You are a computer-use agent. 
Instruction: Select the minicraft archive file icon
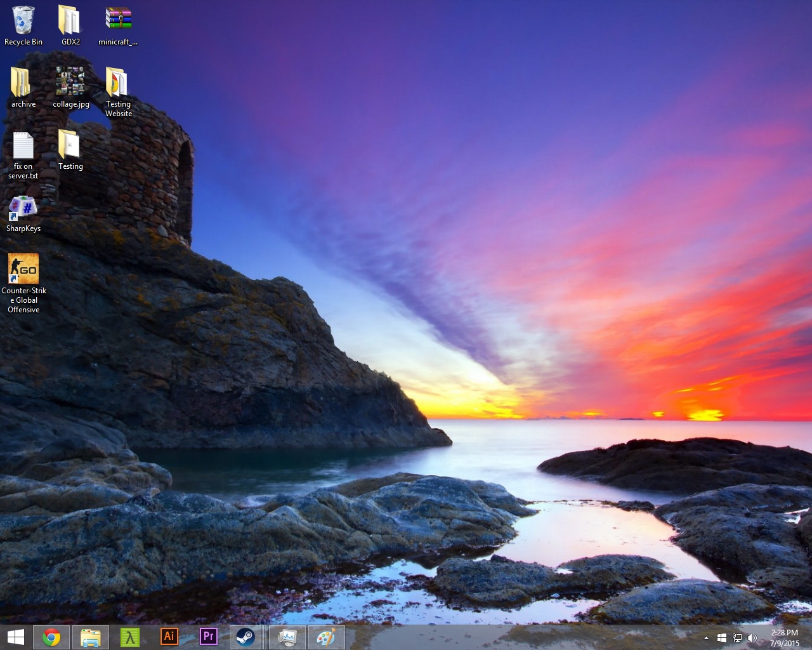[x=118, y=25]
